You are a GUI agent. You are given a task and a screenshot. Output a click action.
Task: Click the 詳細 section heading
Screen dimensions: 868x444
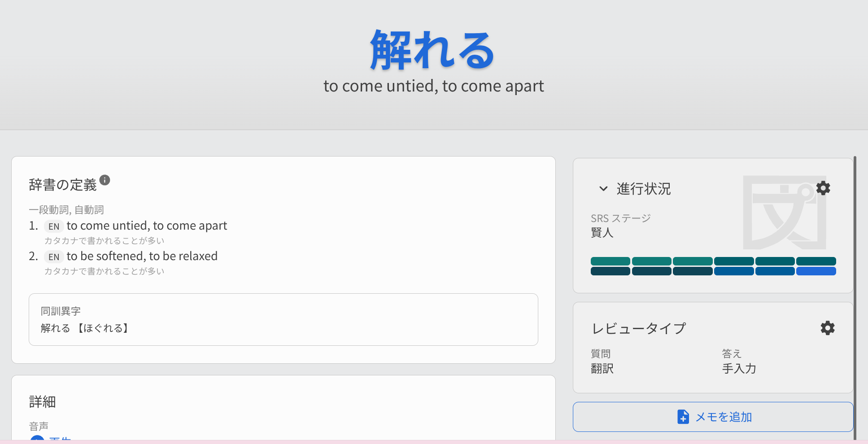coord(42,402)
